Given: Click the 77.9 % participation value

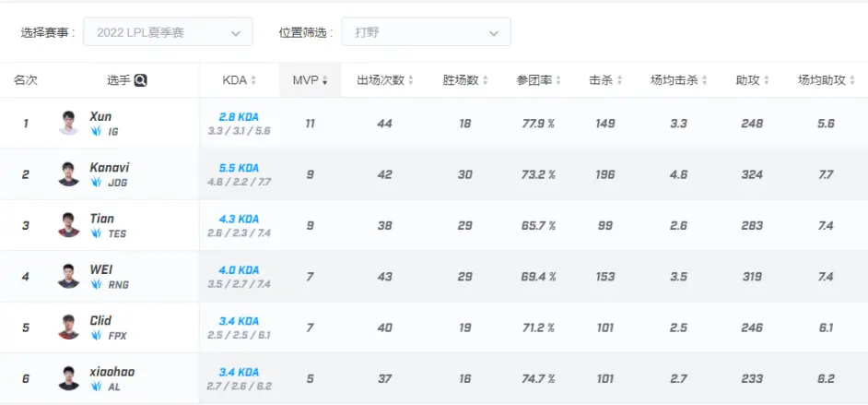Looking at the screenshot, I should coord(538,124).
